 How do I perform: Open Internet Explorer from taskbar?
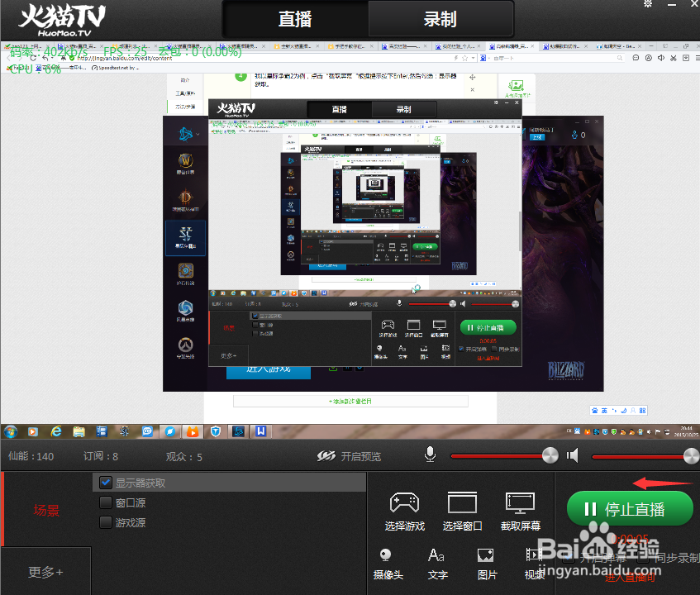pos(56,431)
